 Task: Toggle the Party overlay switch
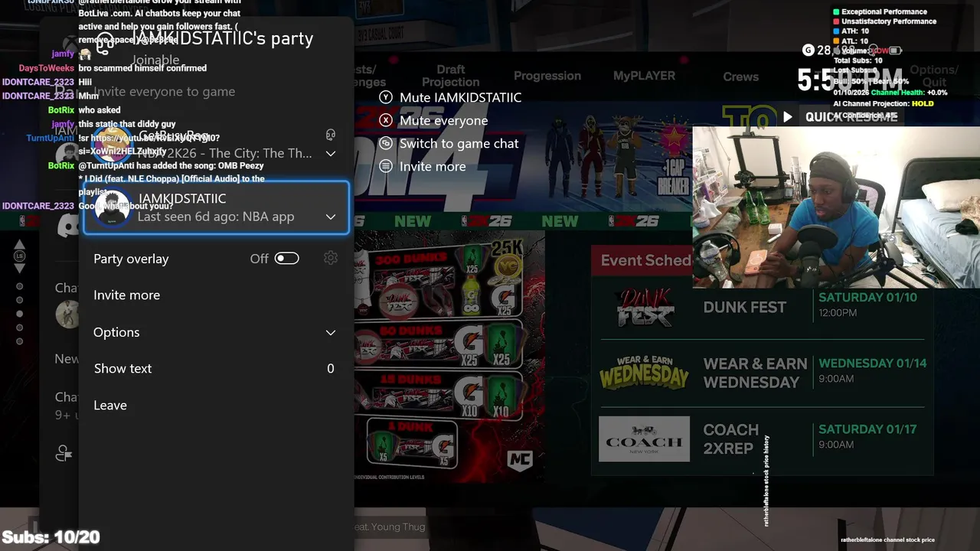(286, 259)
